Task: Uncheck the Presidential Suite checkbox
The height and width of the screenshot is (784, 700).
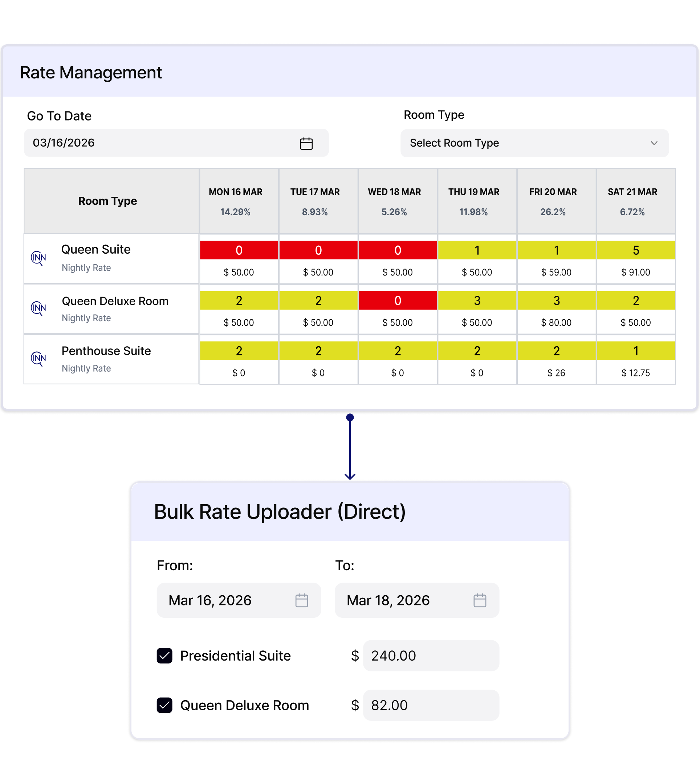Action: pyautogui.click(x=164, y=656)
